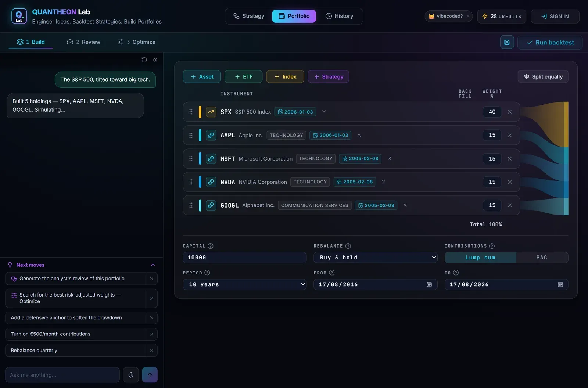
Task: Click the NVDA drag handle
Action: [191, 182]
